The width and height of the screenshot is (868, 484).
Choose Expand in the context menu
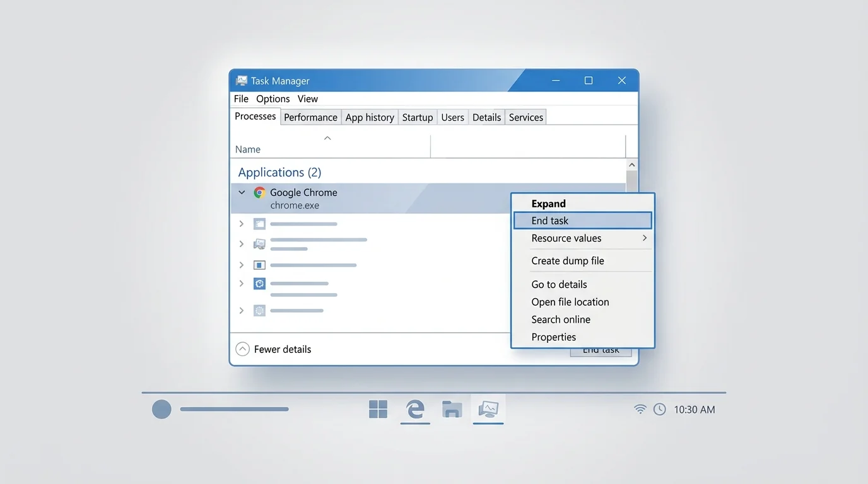click(583, 204)
